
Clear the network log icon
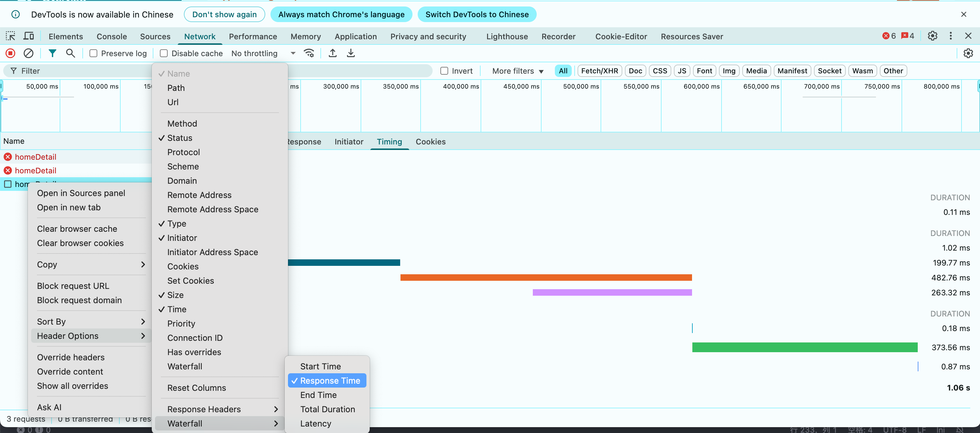pos(29,53)
